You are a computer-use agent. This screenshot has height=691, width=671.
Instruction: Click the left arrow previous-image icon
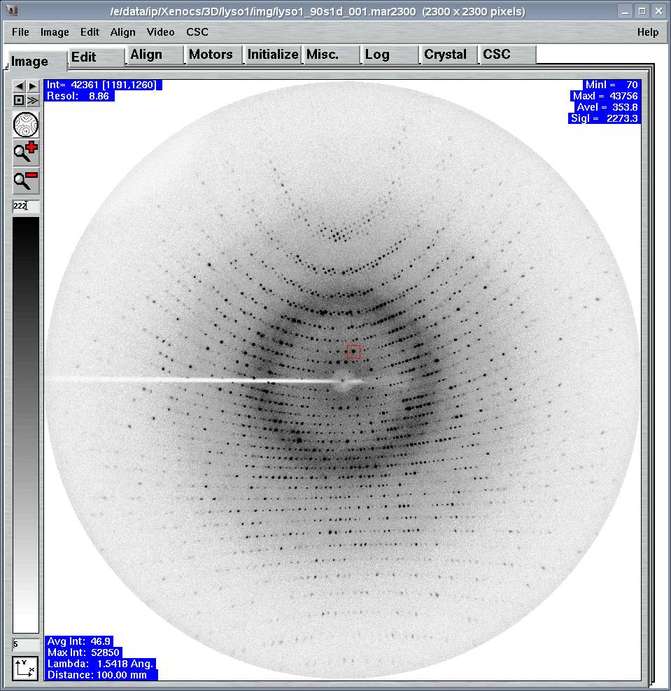pos(19,87)
